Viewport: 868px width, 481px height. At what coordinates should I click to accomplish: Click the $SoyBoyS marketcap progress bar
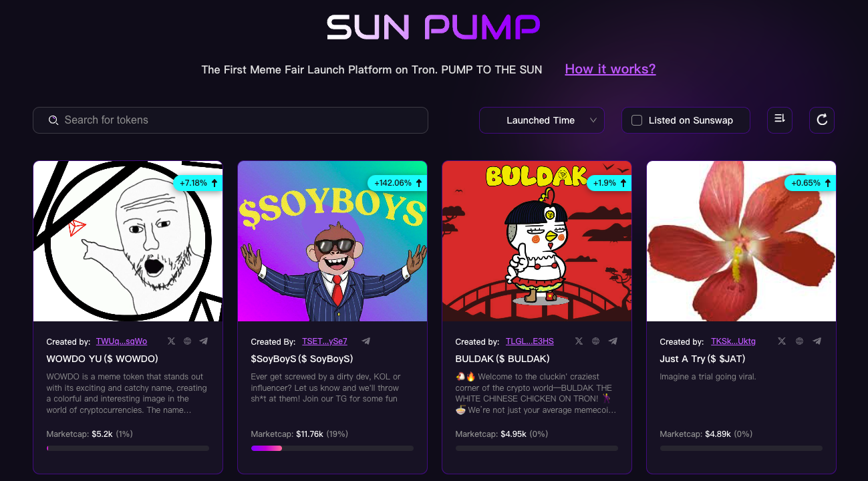[x=332, y=448]
